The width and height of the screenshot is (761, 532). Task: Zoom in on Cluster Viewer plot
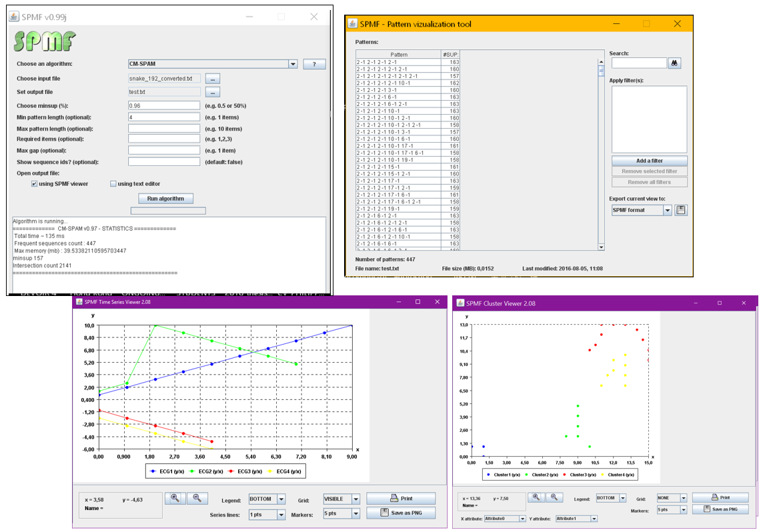(536, 497)
